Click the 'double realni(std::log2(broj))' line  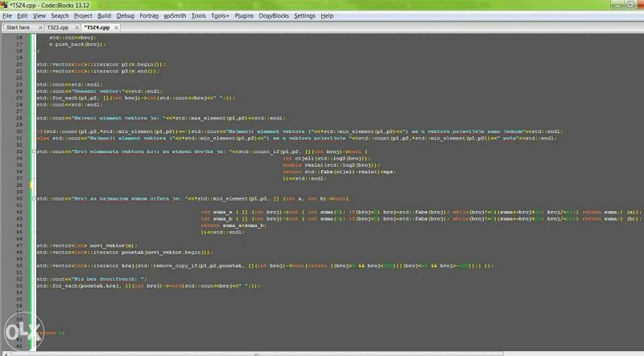pos(332,165)
